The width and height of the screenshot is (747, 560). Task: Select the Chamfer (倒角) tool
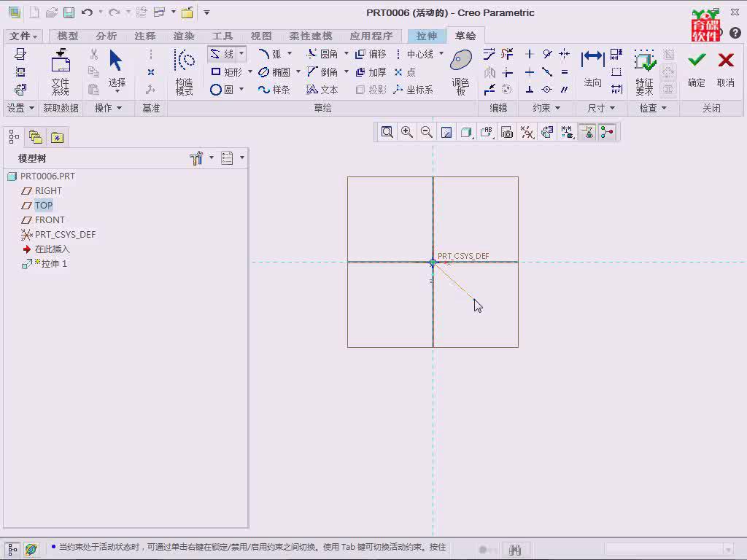tap(322, 72)
